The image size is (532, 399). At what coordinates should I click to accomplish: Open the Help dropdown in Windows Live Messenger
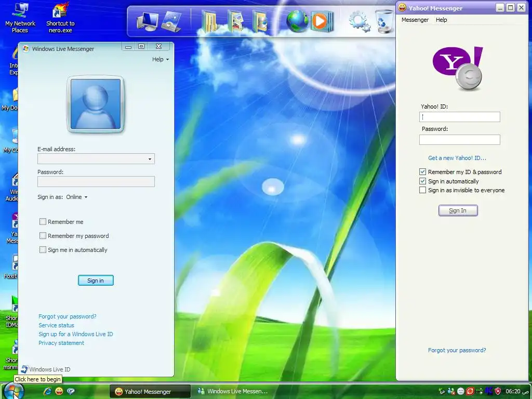[x=161, y=59]
